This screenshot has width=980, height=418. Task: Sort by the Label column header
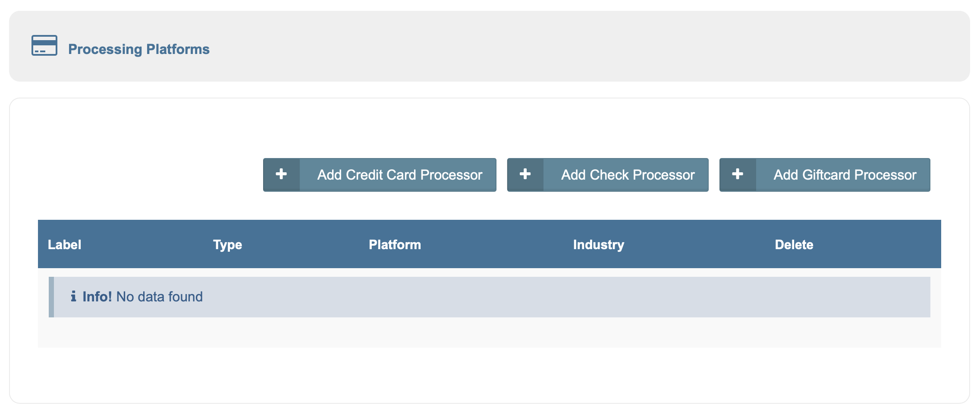pos(64,245)
